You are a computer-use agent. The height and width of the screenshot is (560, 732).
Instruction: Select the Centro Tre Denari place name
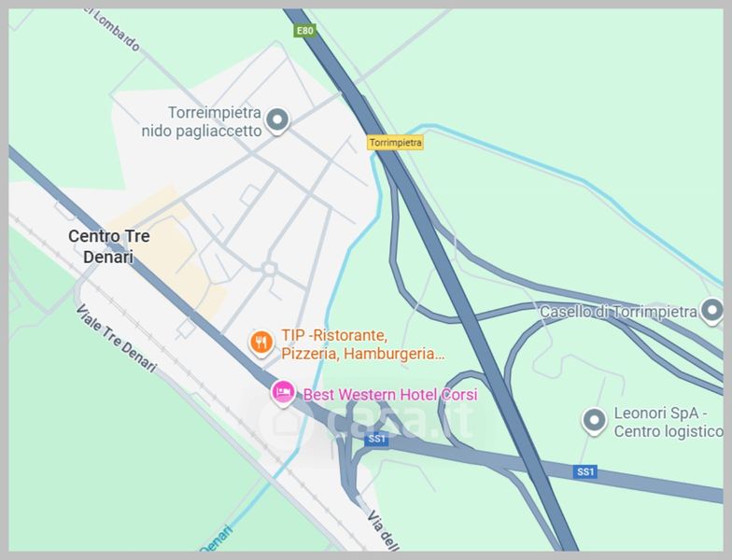[x=108, y=246]
